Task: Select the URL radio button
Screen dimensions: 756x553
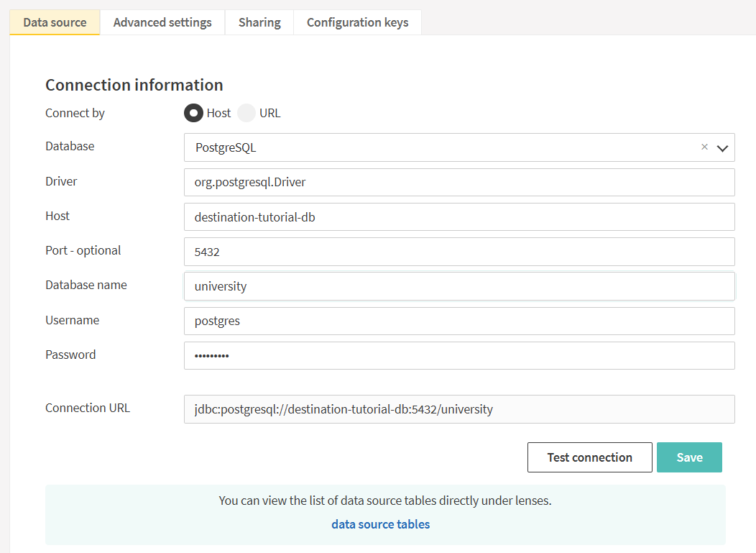Action: click(246, 113)
